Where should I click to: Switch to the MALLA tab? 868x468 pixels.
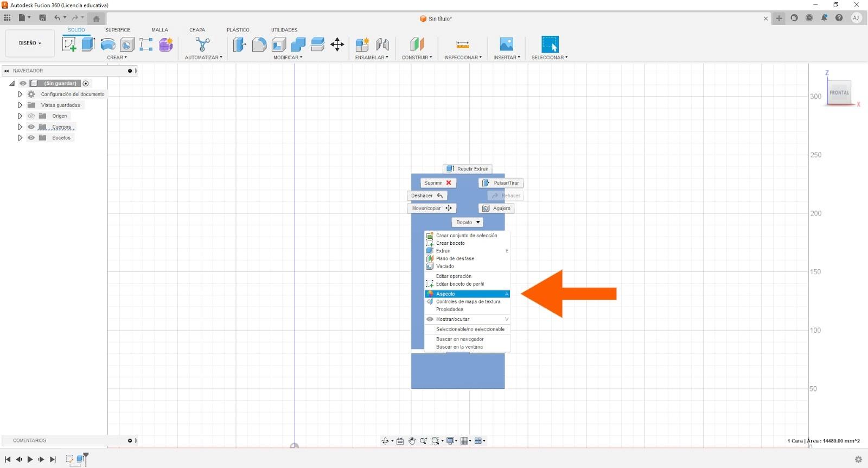(159, 30)
